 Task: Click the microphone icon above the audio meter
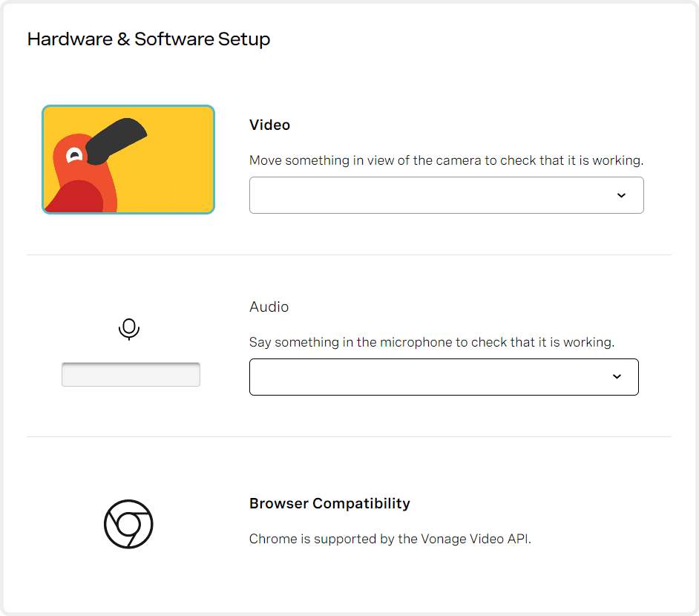pyautogui.click(x=128, y=329)
